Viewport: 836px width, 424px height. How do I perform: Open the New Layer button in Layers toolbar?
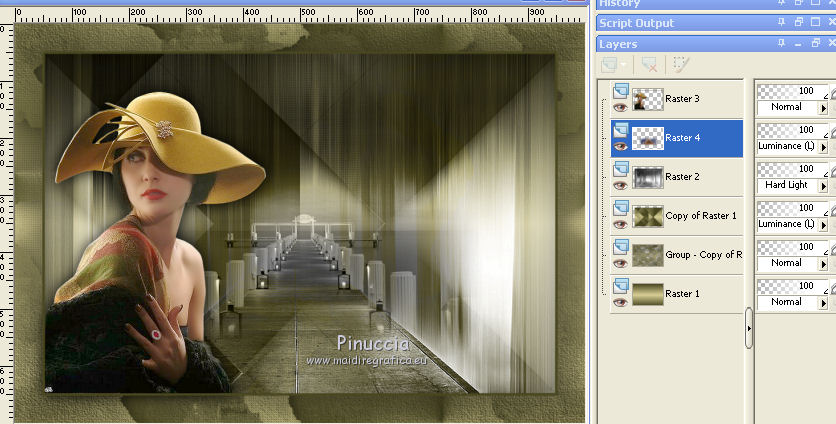(608, 65)
